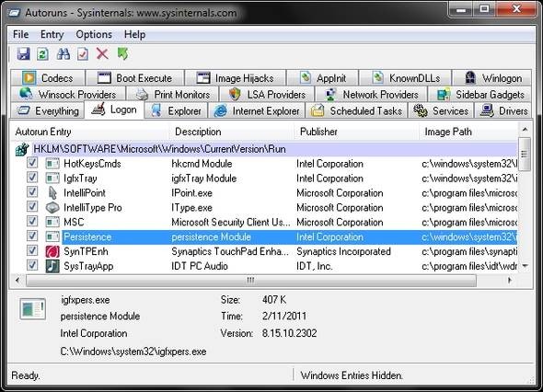This screenshot has width=543, height=392.
Task: Open the Sidebar Gadgets tab
Action: click(479, 94)
